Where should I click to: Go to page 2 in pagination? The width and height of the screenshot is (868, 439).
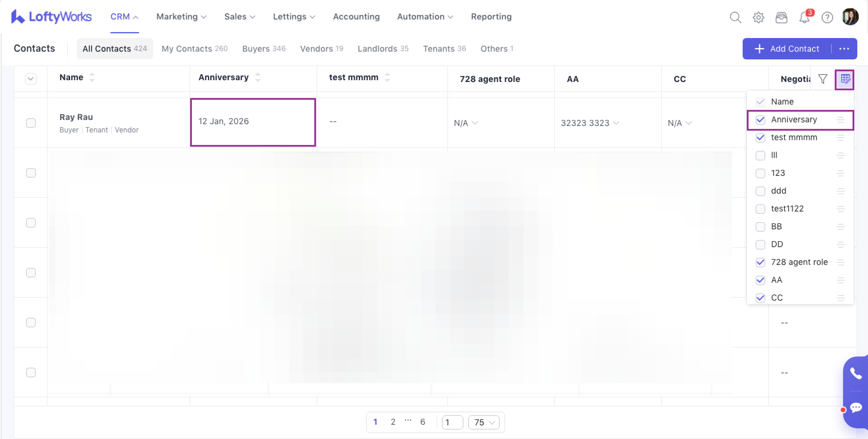click(393, 422)
